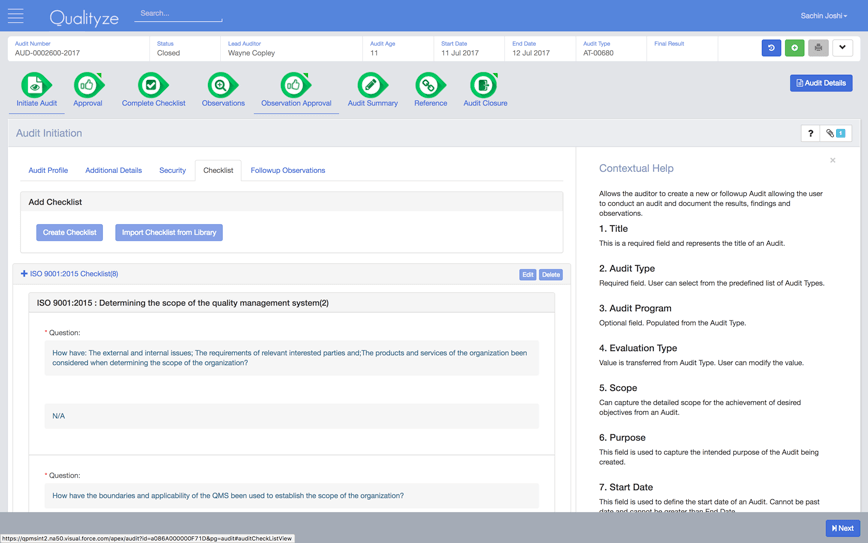Switch to the Followup Observations tab

[287, 170]
